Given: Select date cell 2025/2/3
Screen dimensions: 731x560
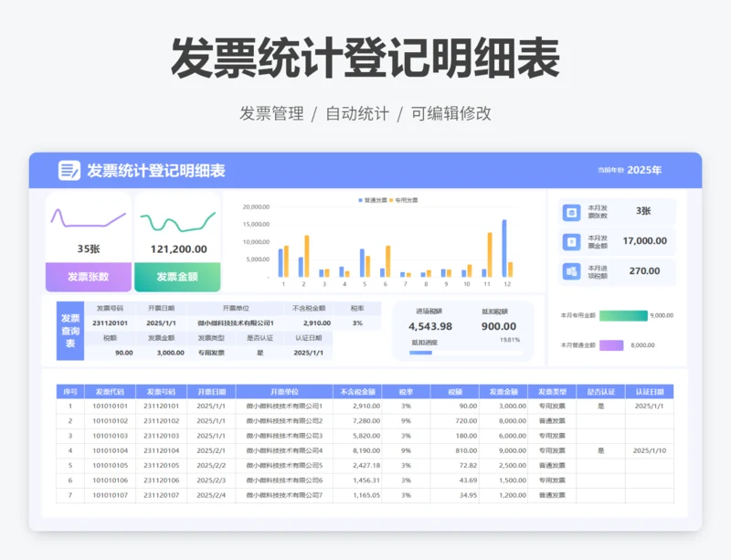Looking at the screenshot, I should 211,481.
